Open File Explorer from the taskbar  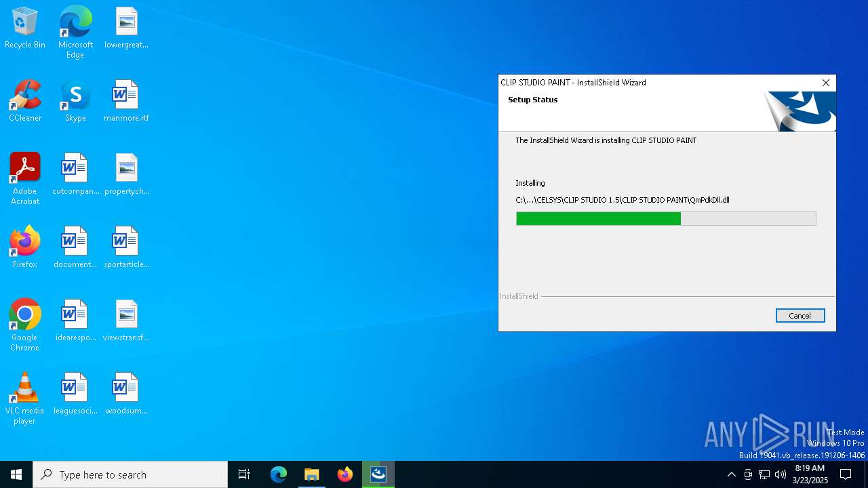click(x=312, y=474)
